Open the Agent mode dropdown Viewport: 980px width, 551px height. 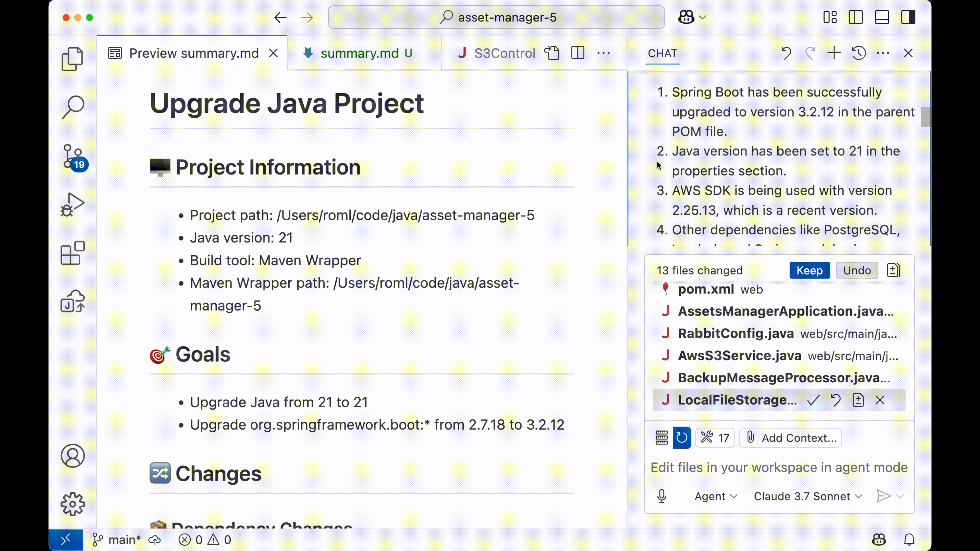pyautogui.click(x=715, y=496)
